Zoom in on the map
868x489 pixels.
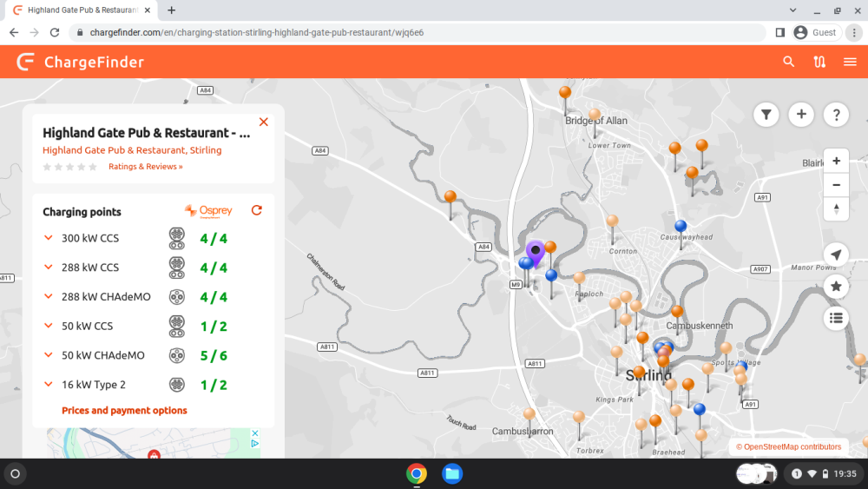pyautogui.click(x=836, y=162)
